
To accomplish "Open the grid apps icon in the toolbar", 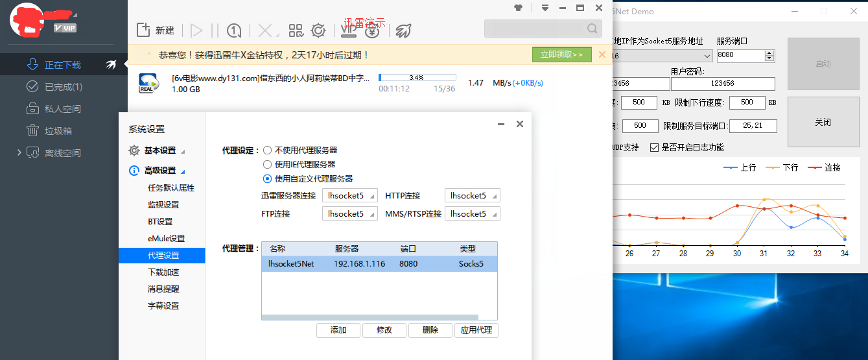I will [296, 30].
